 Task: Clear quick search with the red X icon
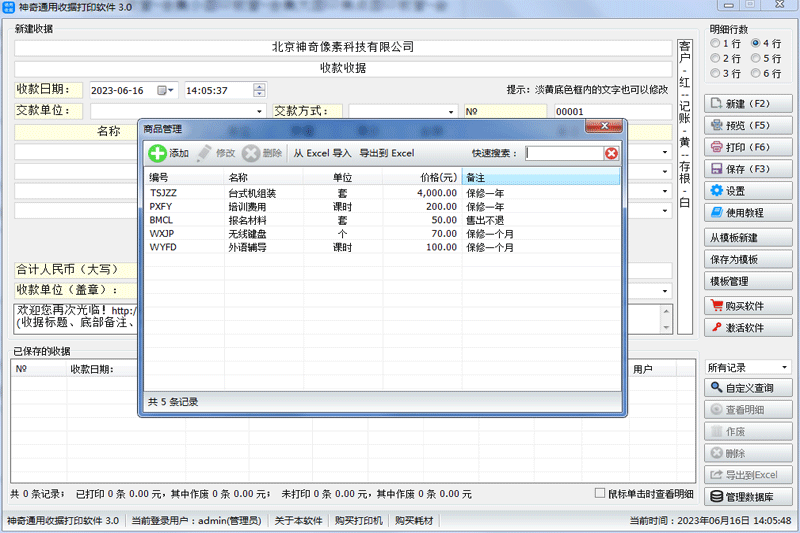click(611, 153)
